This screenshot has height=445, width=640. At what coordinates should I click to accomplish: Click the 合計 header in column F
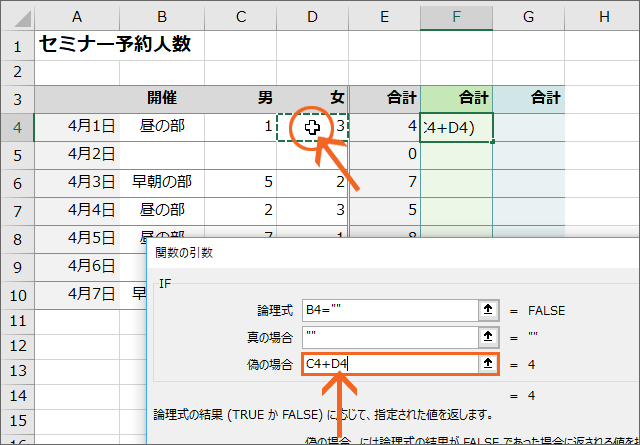[456, 98]
